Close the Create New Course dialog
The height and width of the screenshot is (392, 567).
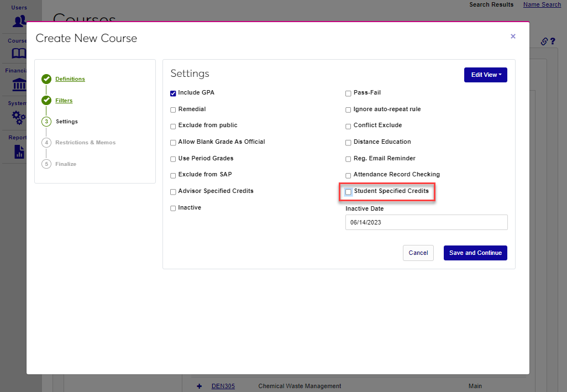(x=513, y=36)
